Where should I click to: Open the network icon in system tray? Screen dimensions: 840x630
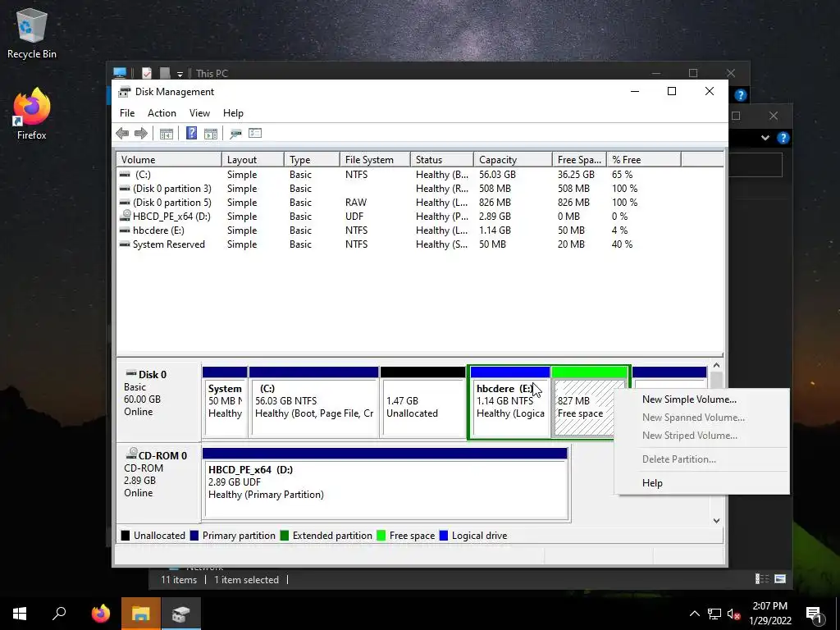click(714, 614)
